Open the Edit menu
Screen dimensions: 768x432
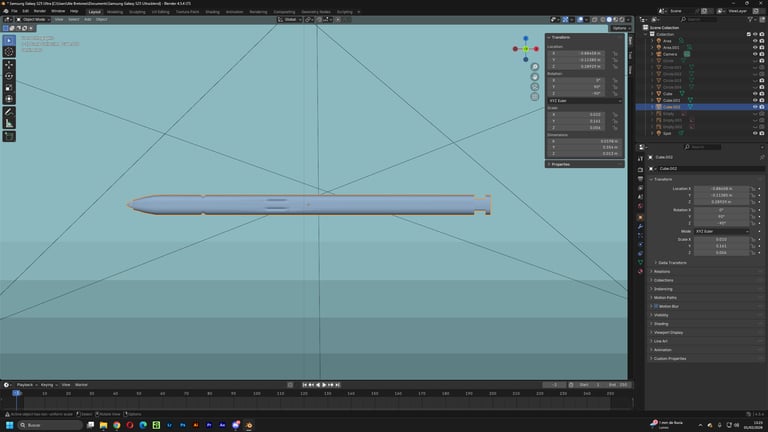[x=25, y=11]
